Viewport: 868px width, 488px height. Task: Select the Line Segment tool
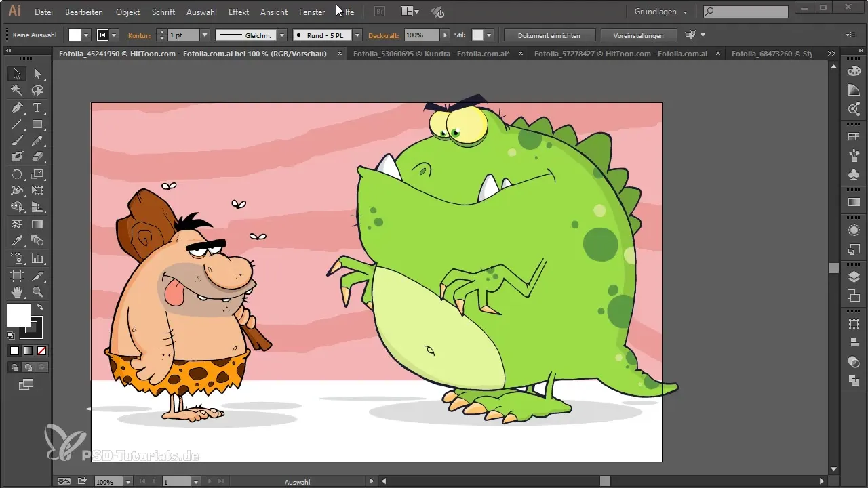[x=18, y=124]
